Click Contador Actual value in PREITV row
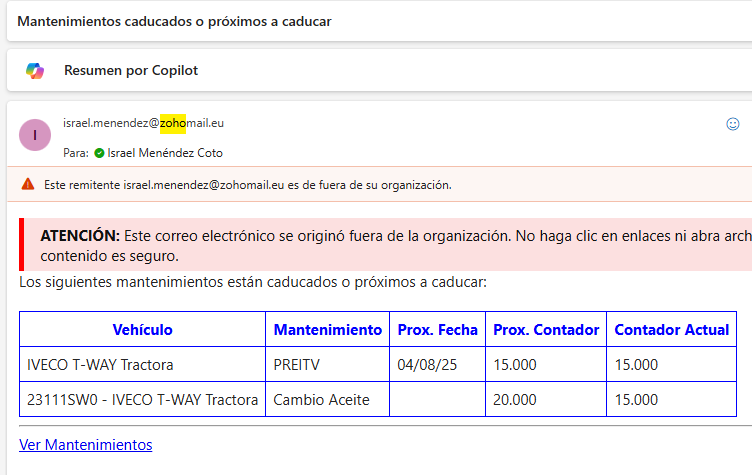 pyautogui.click(x=671, y=365)
